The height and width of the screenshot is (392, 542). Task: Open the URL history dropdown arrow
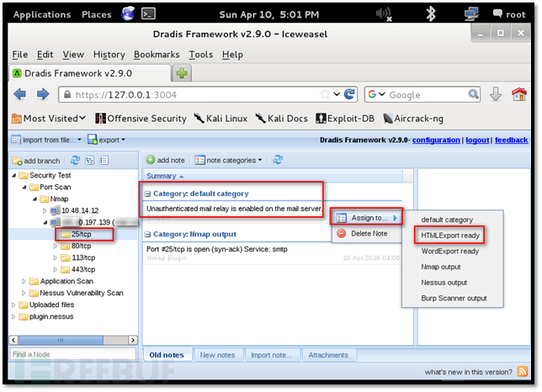[337, 94]
